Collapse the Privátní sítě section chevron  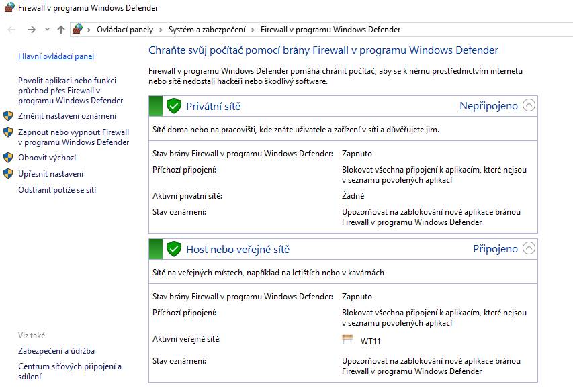coord(529,105)
